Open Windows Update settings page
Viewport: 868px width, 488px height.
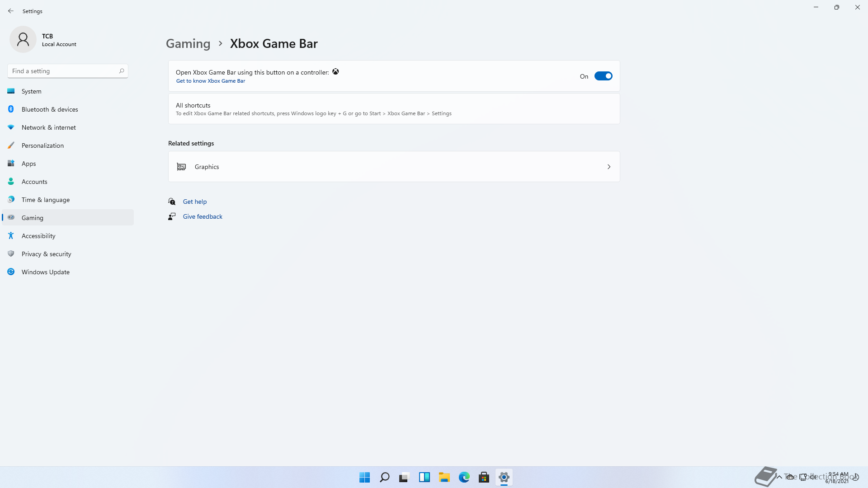pos(68,272)
